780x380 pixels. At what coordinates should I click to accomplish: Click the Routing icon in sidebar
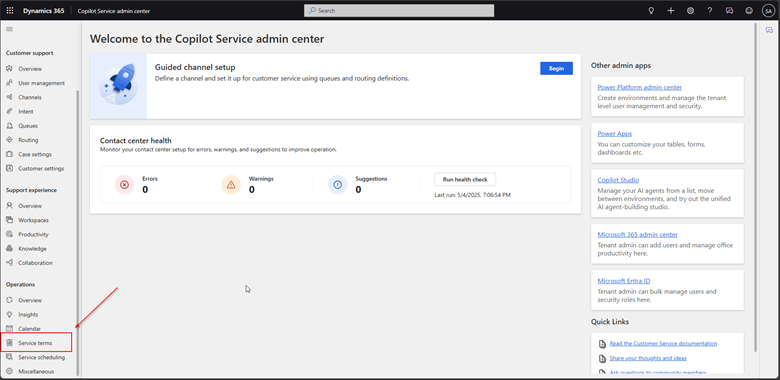click(9, 140)
